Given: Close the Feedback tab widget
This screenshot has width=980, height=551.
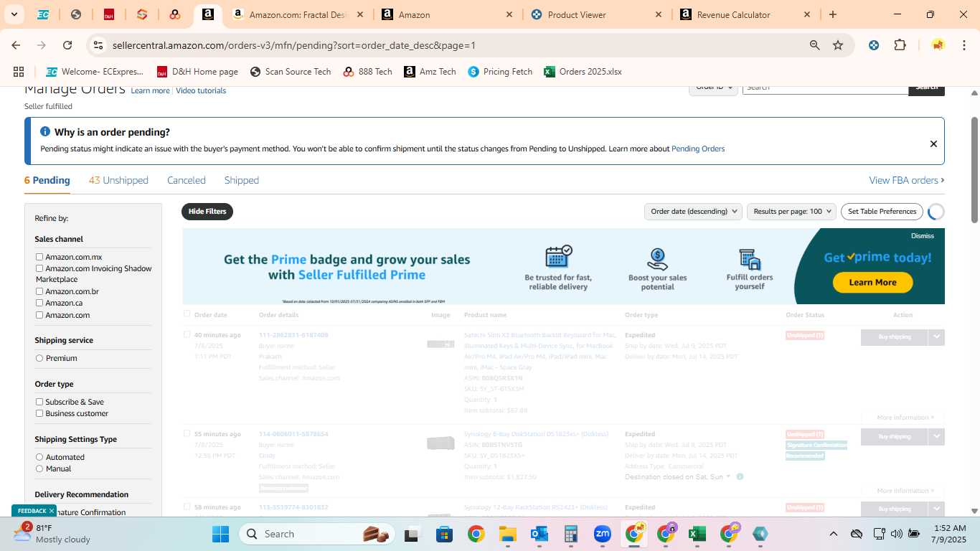Looking at the screenshot, I should coord(52,511).
